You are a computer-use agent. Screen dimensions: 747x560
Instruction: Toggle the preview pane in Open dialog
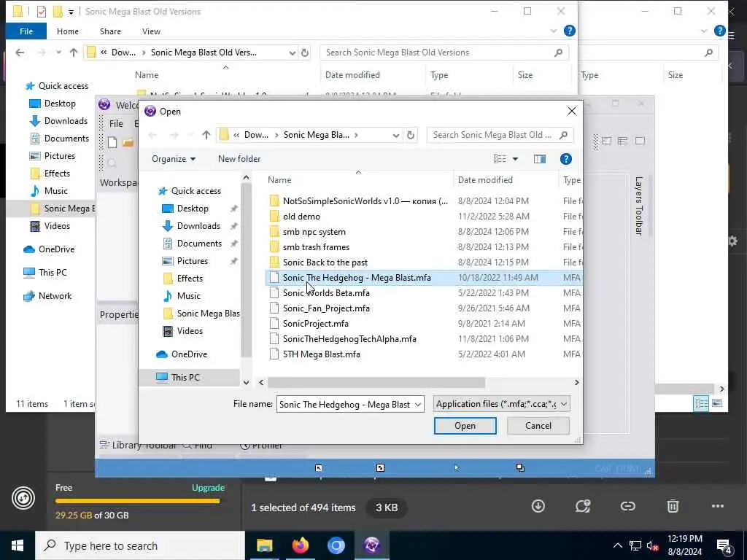pyautogui.click(x=539, y=159)
